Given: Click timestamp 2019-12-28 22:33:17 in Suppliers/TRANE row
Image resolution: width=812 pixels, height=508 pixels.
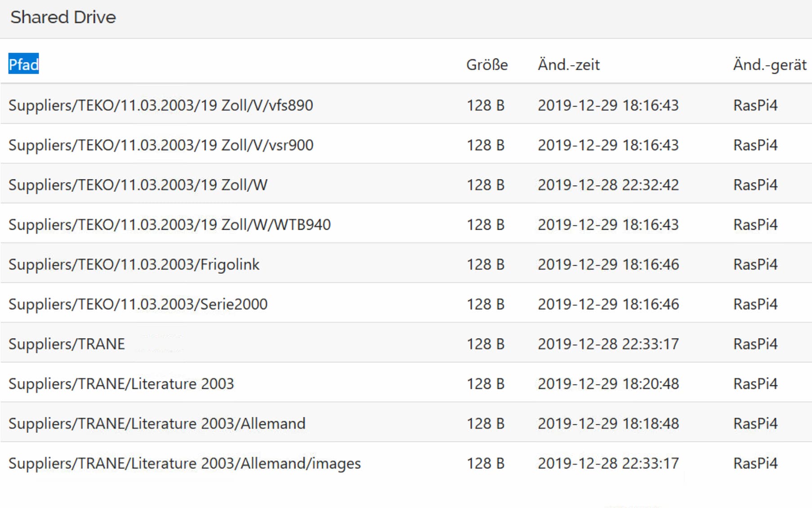Looking at the screenshot, I should click(x=608, y=344).
